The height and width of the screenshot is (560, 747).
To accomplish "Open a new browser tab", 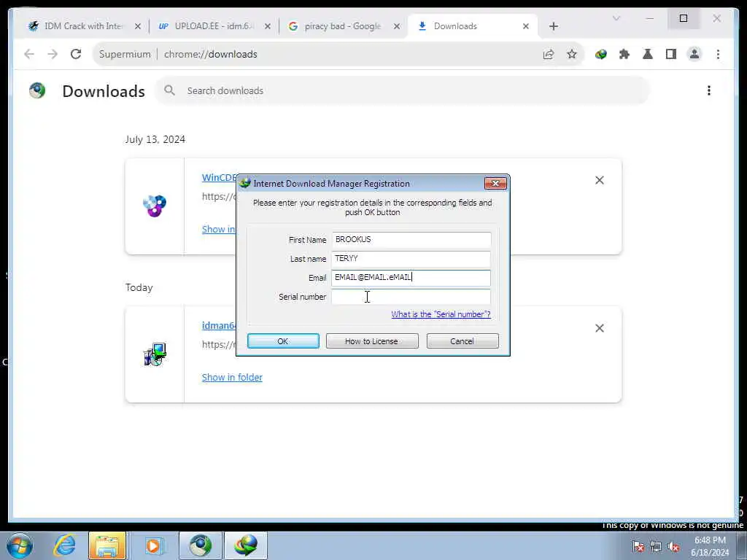I will pyautogui.click(x=553, y=27).
